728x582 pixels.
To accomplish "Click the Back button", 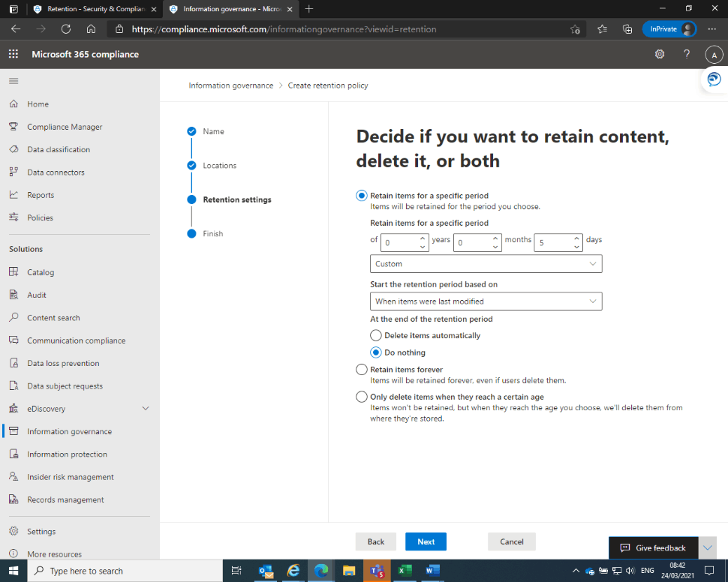I will click(x=375, y=541).
